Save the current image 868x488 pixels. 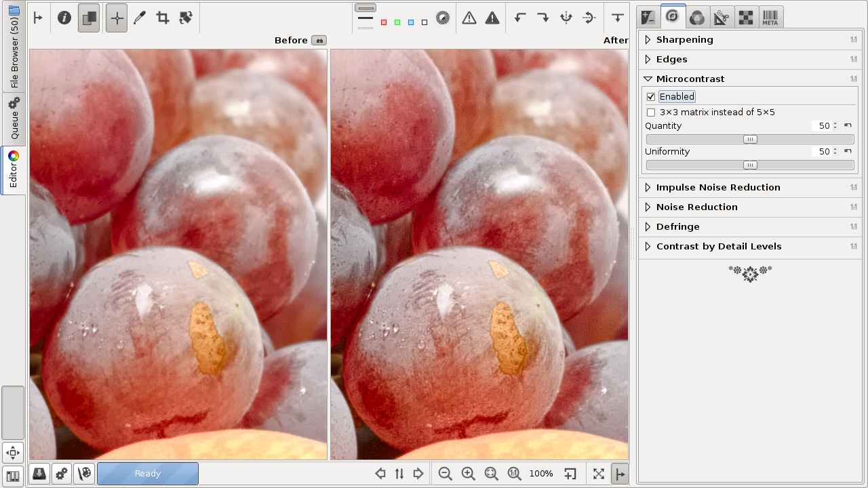coord(39,474)
